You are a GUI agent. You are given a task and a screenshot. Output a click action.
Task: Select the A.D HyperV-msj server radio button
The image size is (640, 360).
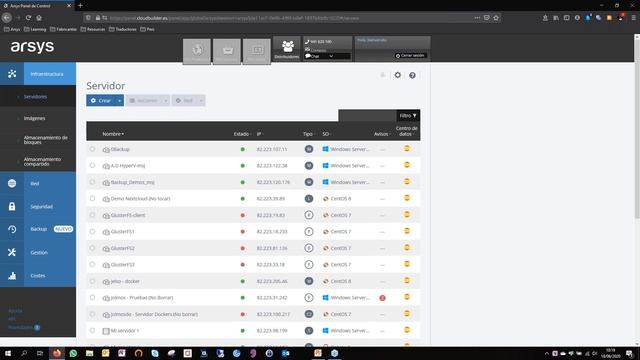tap(92, 165)
